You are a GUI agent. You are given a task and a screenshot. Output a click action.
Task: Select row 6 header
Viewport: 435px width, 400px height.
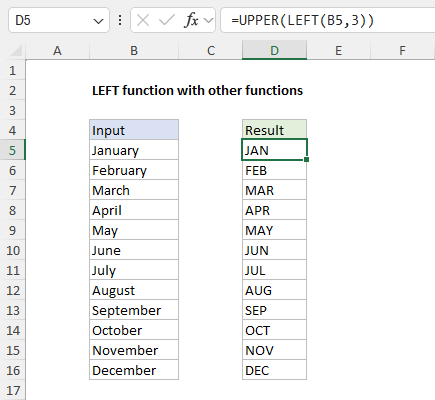coord(13,170)
